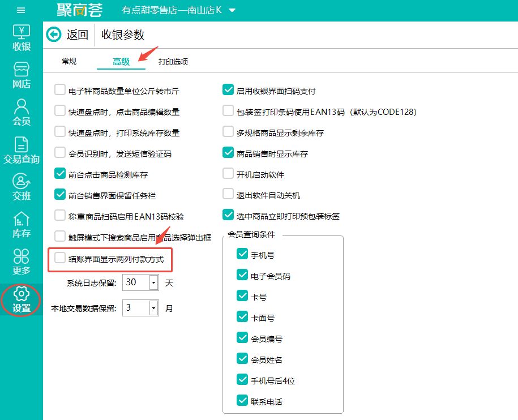Check 结账界面显示两列付款方式
Screen dimensions: 518x420
[x=60, y=258]
